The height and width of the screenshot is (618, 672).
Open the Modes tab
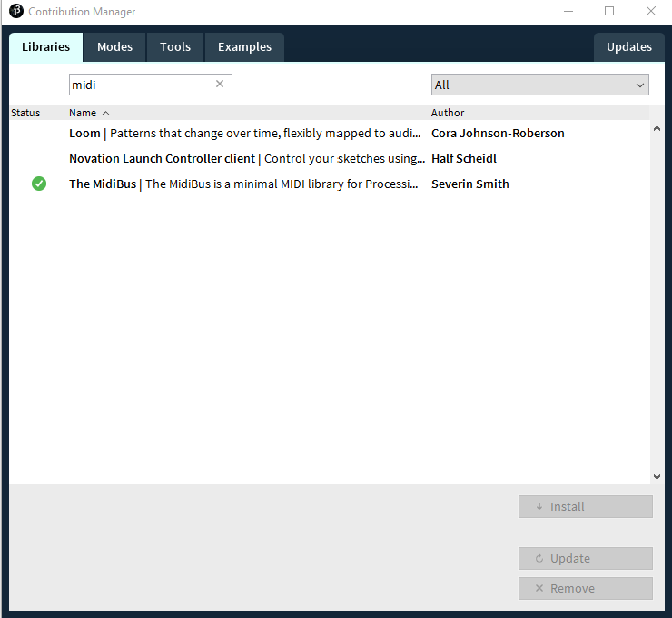(x=114, y=47)
